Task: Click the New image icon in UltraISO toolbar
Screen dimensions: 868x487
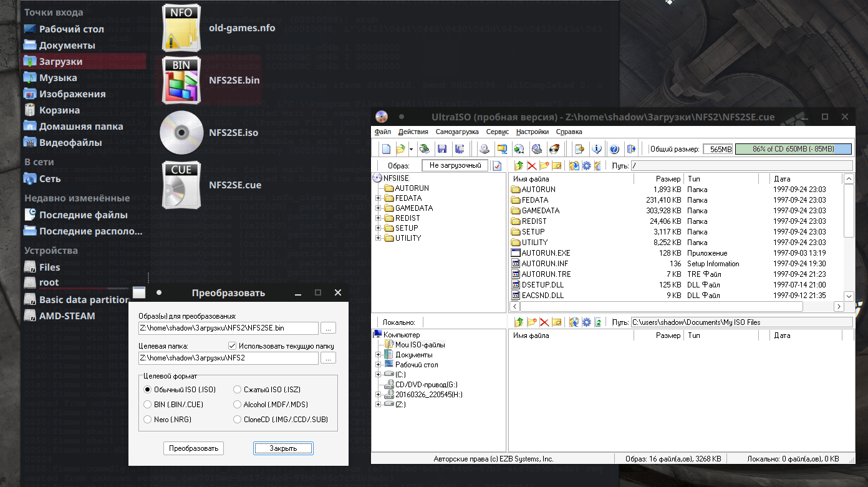Action: point(386,149)
